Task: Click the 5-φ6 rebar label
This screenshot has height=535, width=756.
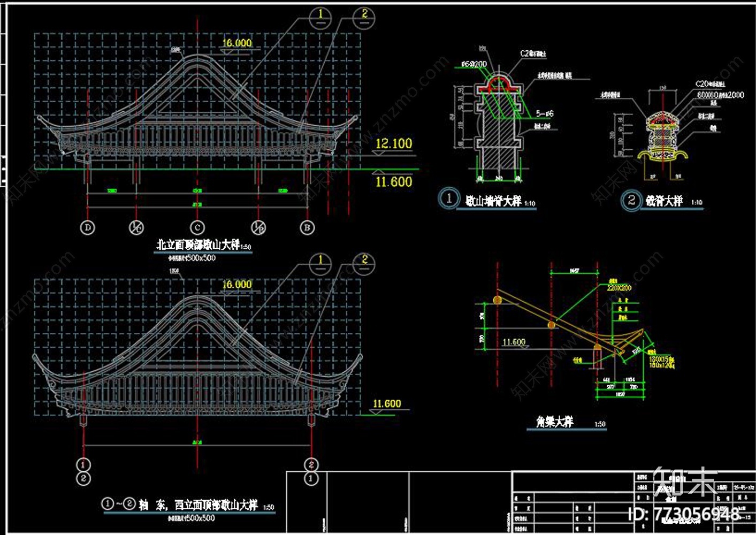Action: (x=545, y=113)
